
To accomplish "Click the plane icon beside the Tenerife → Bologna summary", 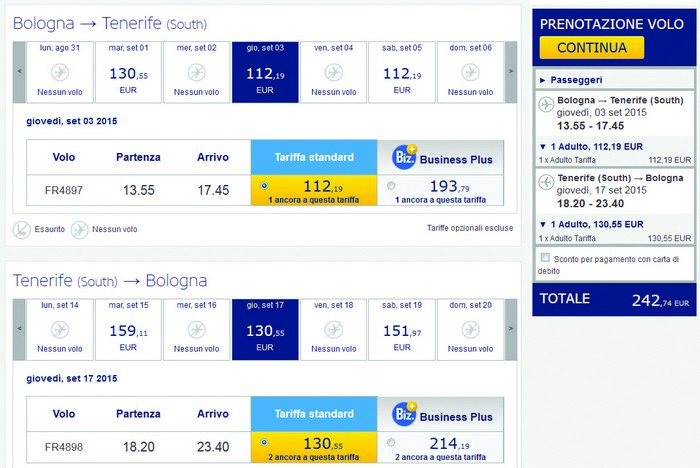I will click(546, 182).
